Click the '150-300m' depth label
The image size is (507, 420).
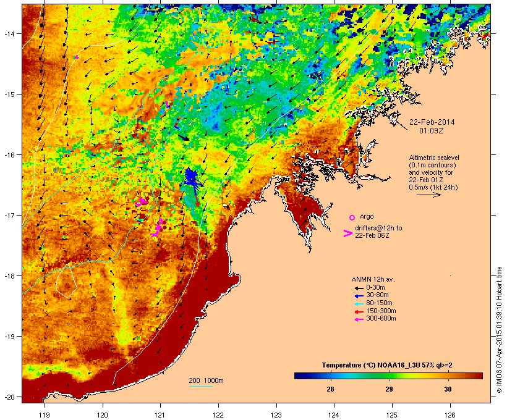[x=381, y=311]
